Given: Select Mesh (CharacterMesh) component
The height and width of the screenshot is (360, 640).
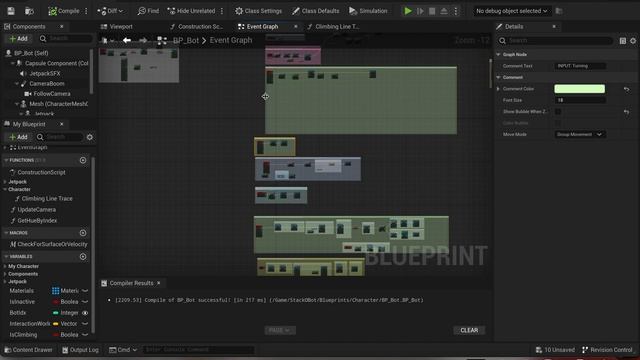Looking at the screenshot, I should pos(58,104).
